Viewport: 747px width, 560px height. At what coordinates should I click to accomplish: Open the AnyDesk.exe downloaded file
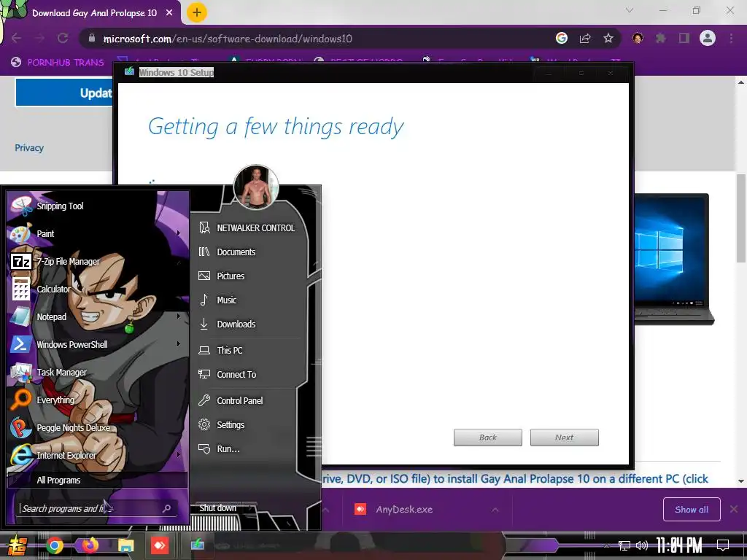(404, 510)
